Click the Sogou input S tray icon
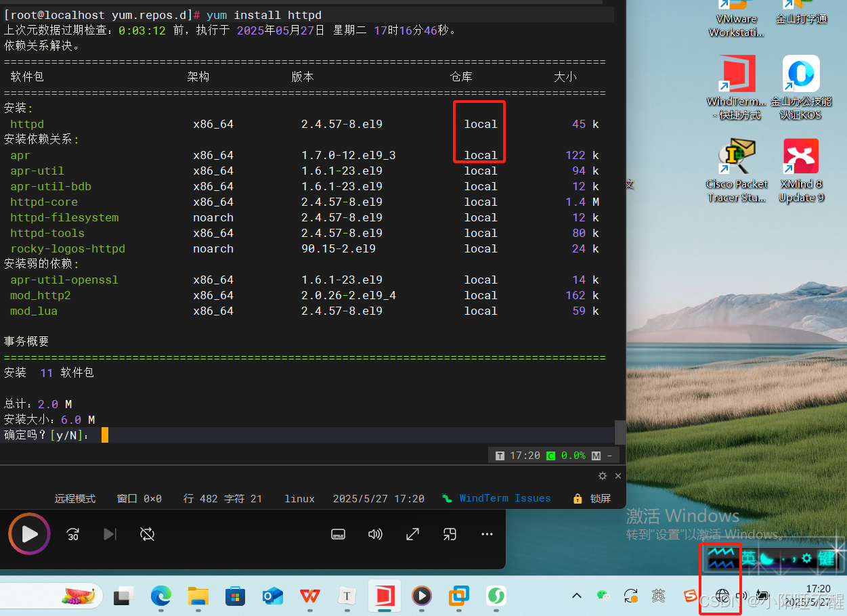The height and width of the screenshot is (616, 847). click(690, 596)
